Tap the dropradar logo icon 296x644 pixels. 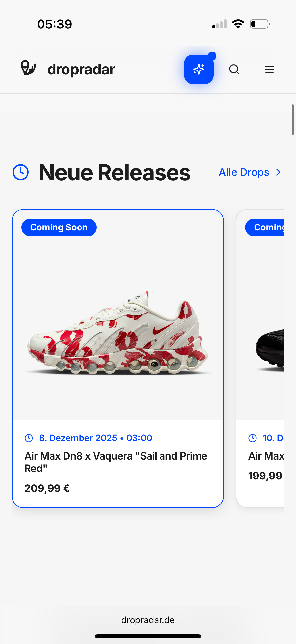tap(28, 68)
